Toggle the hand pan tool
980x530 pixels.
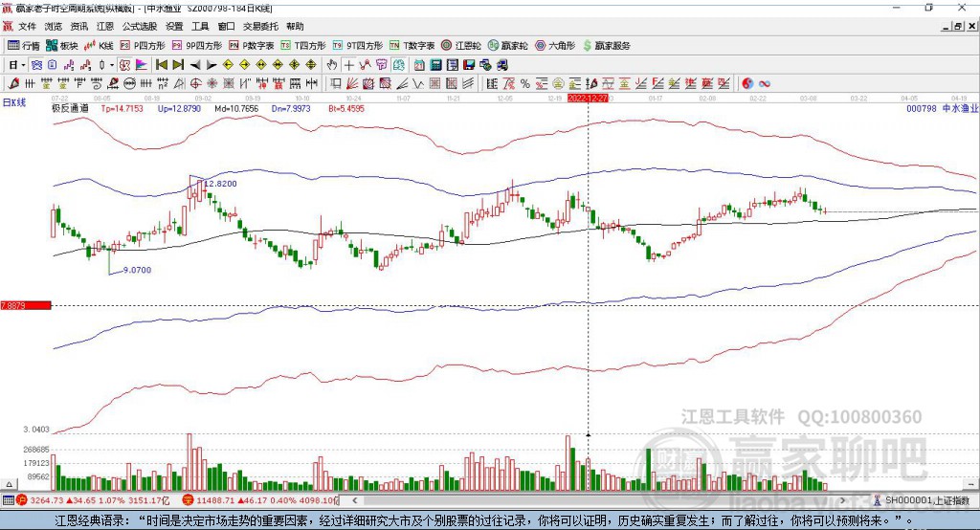click(332, 65)
